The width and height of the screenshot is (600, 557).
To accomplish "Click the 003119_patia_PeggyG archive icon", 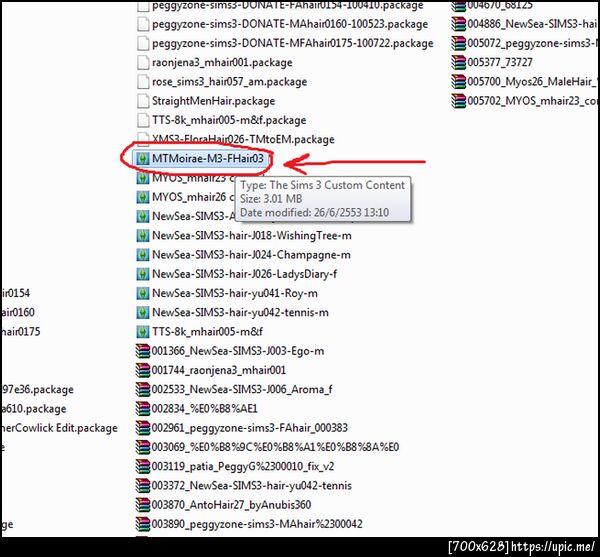I will pyautogui.click(x=143, y=466).
